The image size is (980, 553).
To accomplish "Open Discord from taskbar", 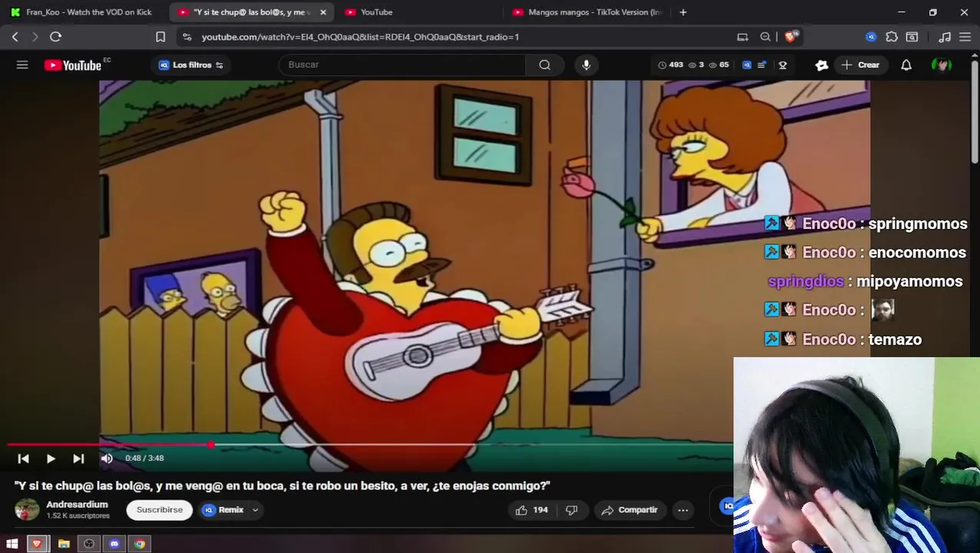I will [115, 544].
